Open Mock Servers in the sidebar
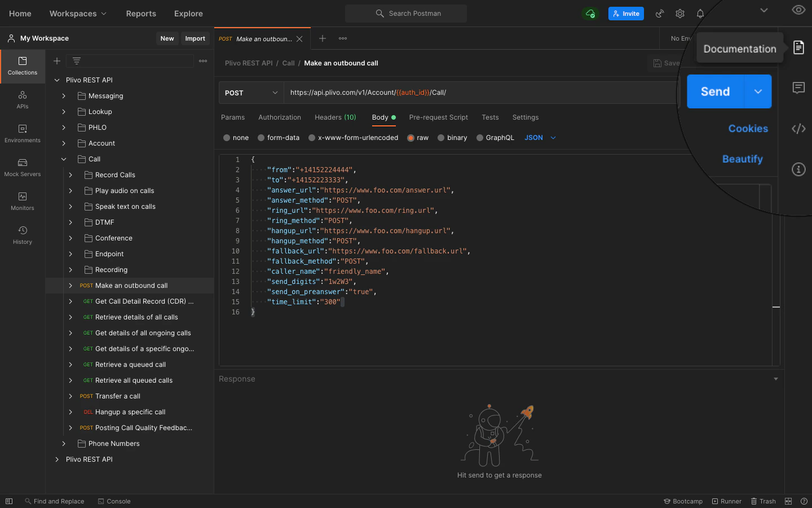The width and height of the screenshot is (812, 508). [x=23, y=168]
